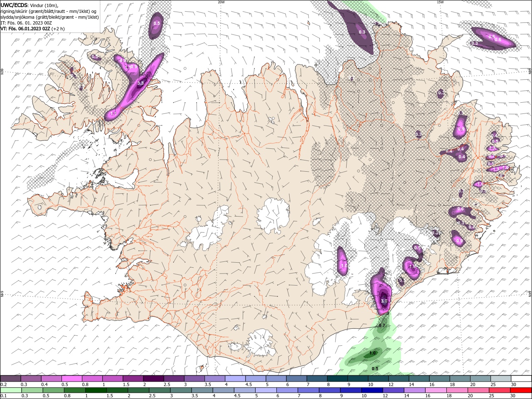
Task: Select the dark mauve 0.2 snow legend swatch
Action: (x=10, y=379)
